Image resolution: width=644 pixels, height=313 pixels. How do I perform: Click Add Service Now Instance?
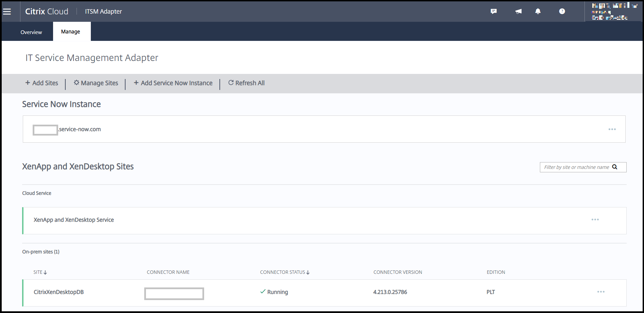(x=173, y=83)
